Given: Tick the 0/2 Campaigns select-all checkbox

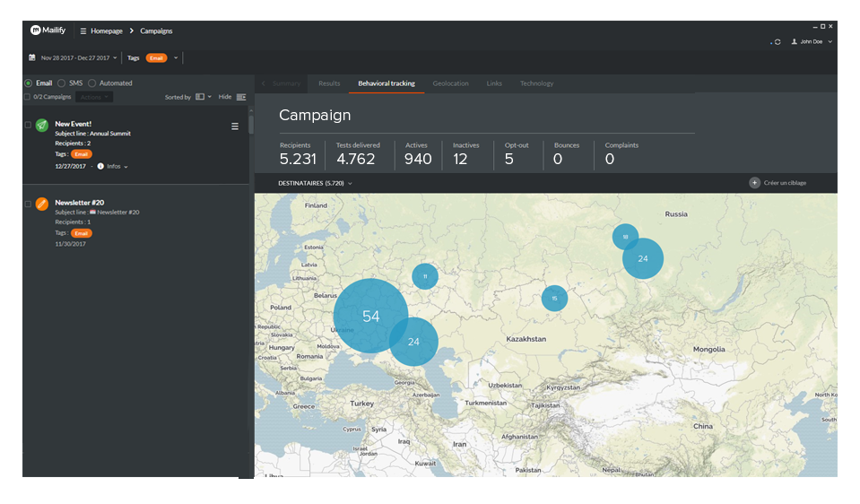Looking at the screenshot, I should (27, 97).
